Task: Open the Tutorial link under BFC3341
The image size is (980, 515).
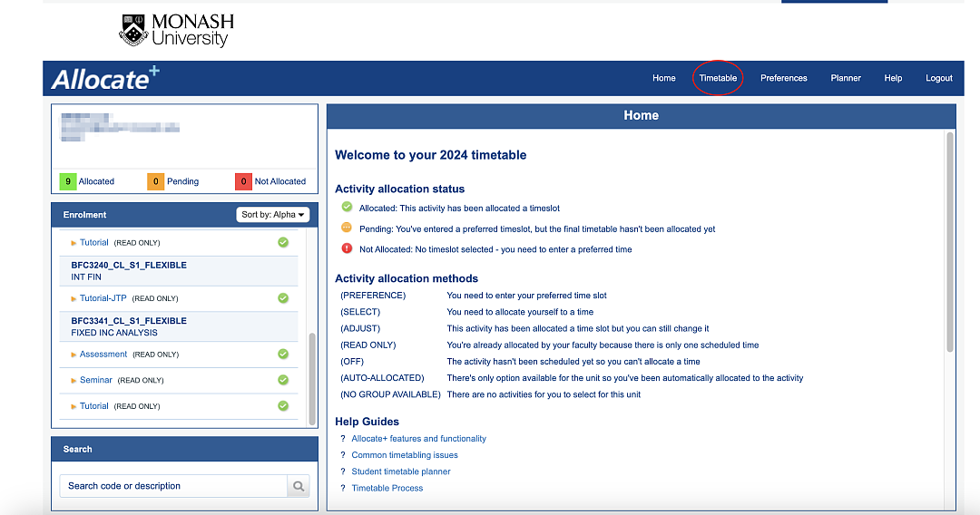Action: click(93, 406)
